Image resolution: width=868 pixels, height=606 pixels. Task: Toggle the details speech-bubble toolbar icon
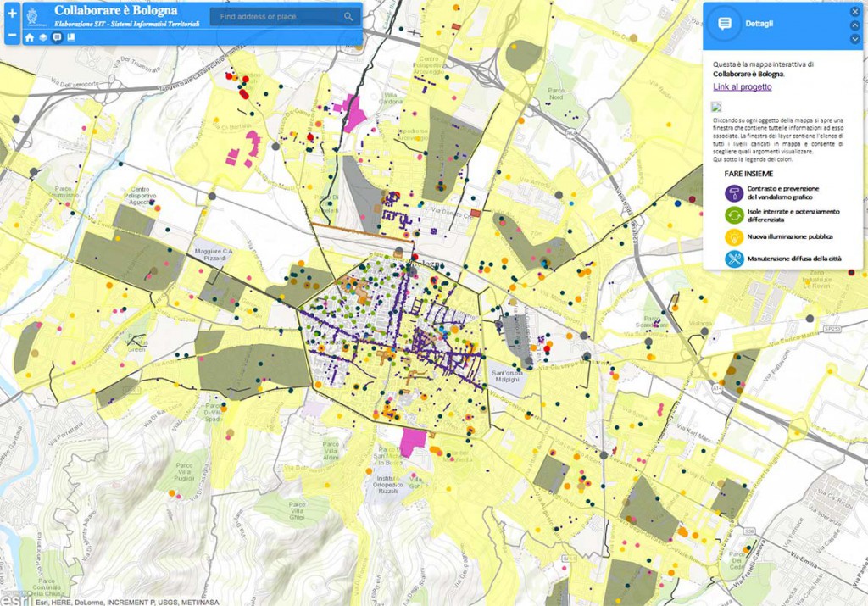[x=57, y=37]
